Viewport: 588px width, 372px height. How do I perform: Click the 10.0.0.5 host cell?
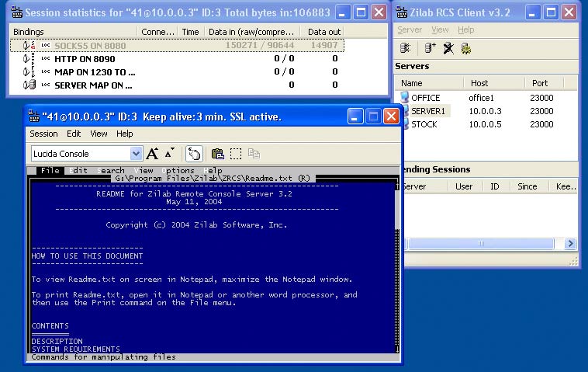[486, 124]
